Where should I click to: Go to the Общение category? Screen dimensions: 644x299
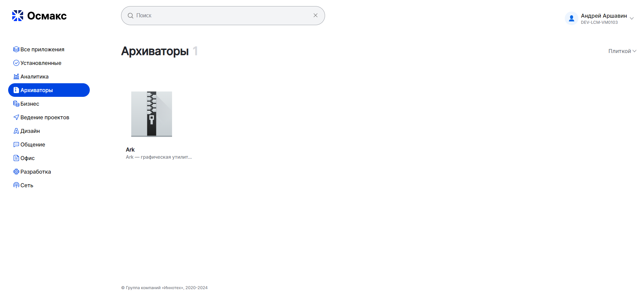pyautogui.click(x=33, y=144)
